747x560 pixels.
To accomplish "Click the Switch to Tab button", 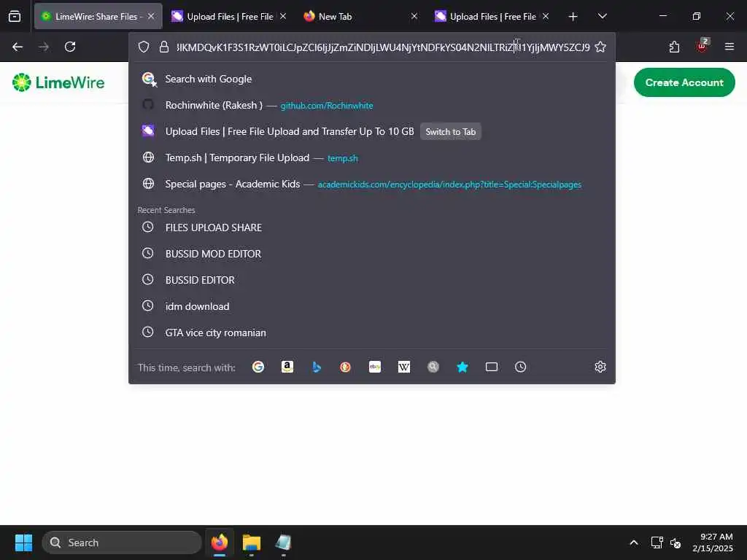I will pos(451,132).
